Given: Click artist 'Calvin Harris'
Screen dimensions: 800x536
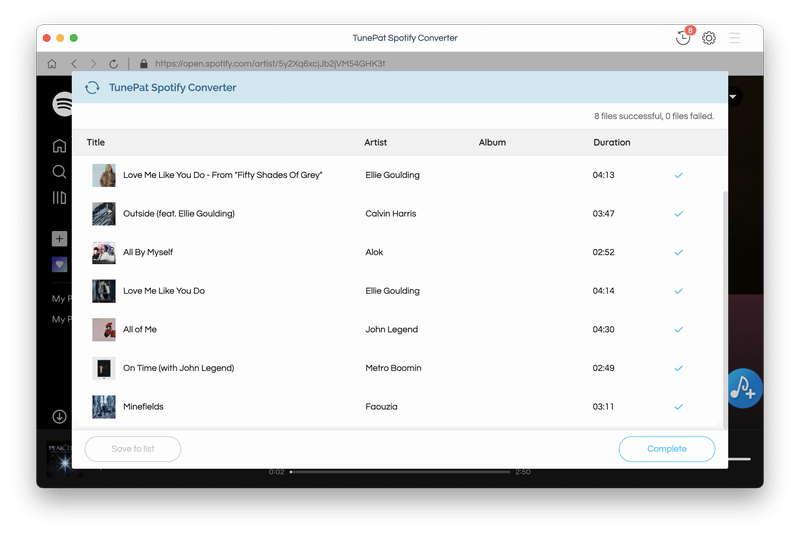Looking at the screenshot, I should 391,214.
